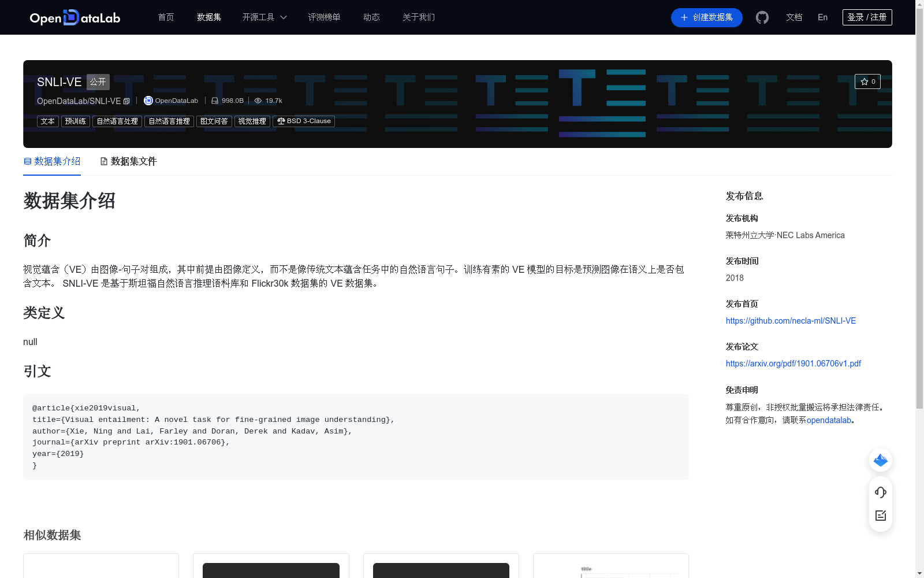The image size is (924, 578).
Task: Open the fourth similar dataset card with table
Action: tap(611, 566)
